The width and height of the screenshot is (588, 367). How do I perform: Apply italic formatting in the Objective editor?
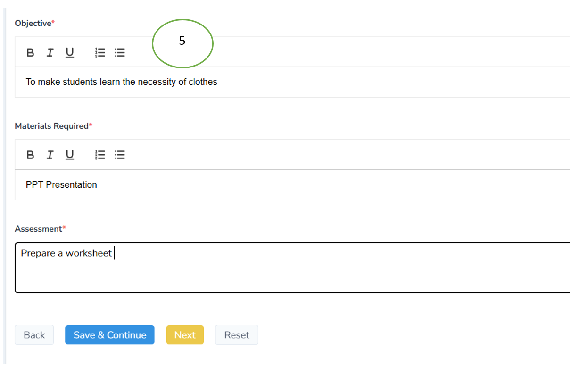[x=50, y=52]
